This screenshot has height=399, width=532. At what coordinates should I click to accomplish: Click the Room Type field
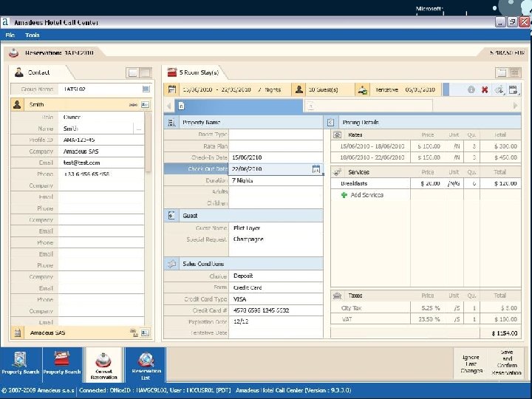(276, 134)
